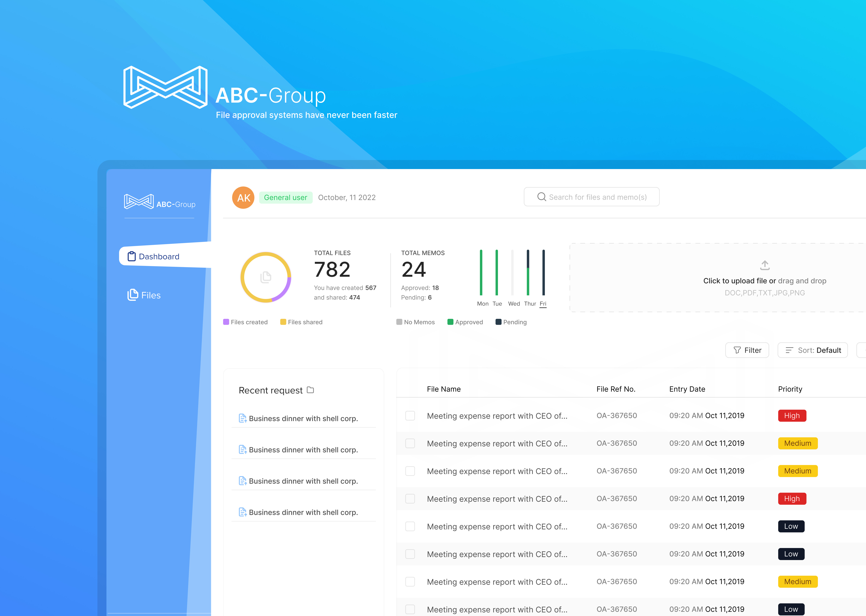Open second Business dinner with shell corp. request
This screenshot has width=866, height=616.
303,450
